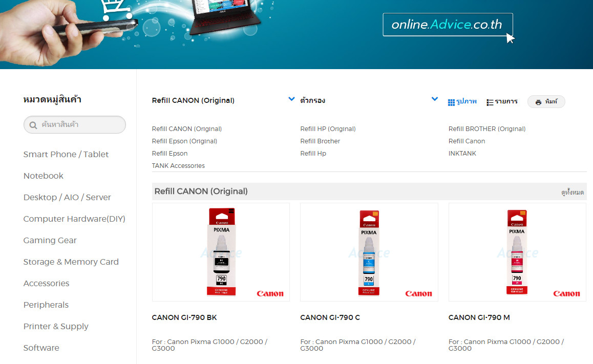The image size is (593, 364).
Task: Select INKTANK subcategory link
Action: [x=462, y=154]
